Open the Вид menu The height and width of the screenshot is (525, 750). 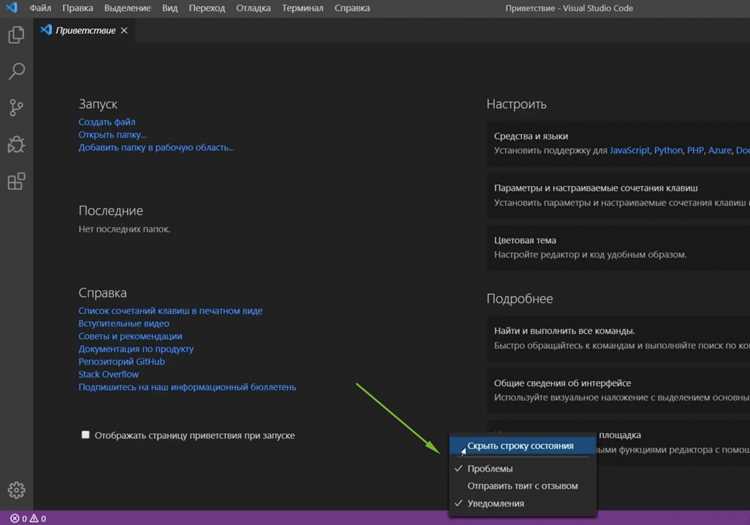pos(170,8)
